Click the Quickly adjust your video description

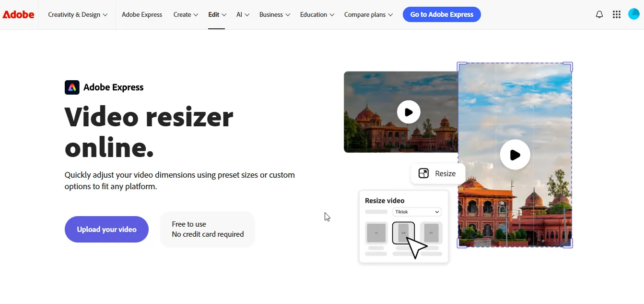[x=180, y=181]
